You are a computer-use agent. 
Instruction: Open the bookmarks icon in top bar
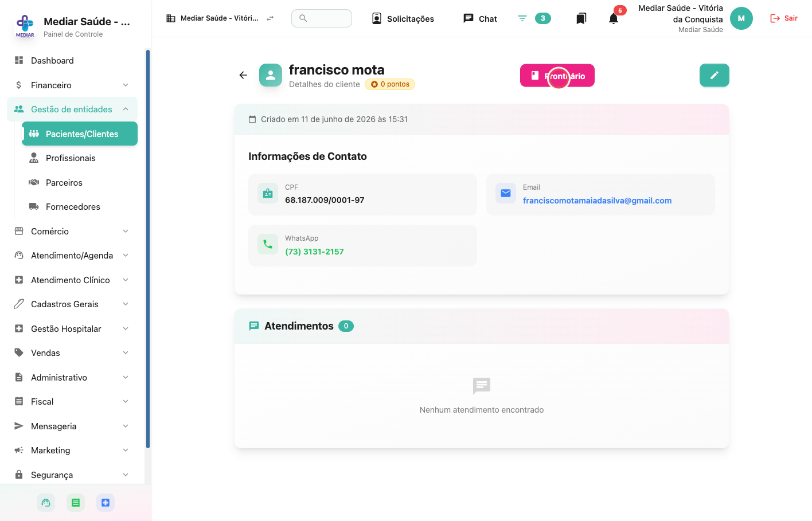coord(581,18)
